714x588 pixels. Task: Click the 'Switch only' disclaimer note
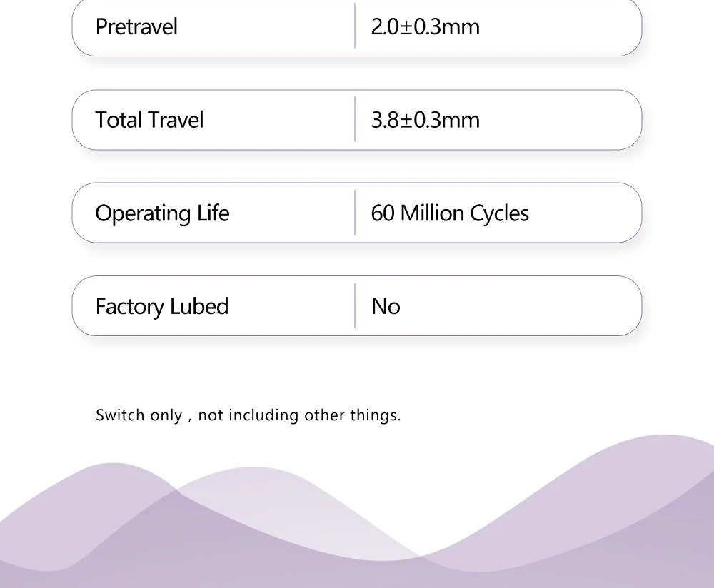click(248, 415)
